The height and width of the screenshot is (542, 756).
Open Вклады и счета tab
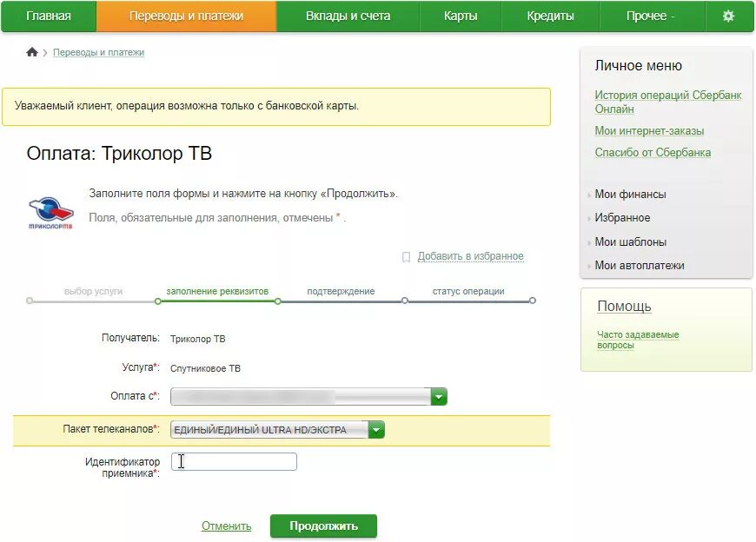348,16
